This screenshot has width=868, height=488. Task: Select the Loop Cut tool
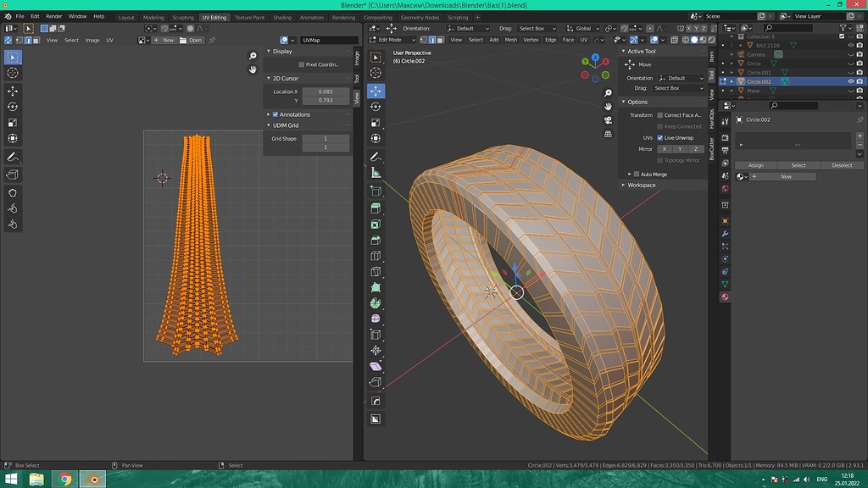click(x=376, y=256)
